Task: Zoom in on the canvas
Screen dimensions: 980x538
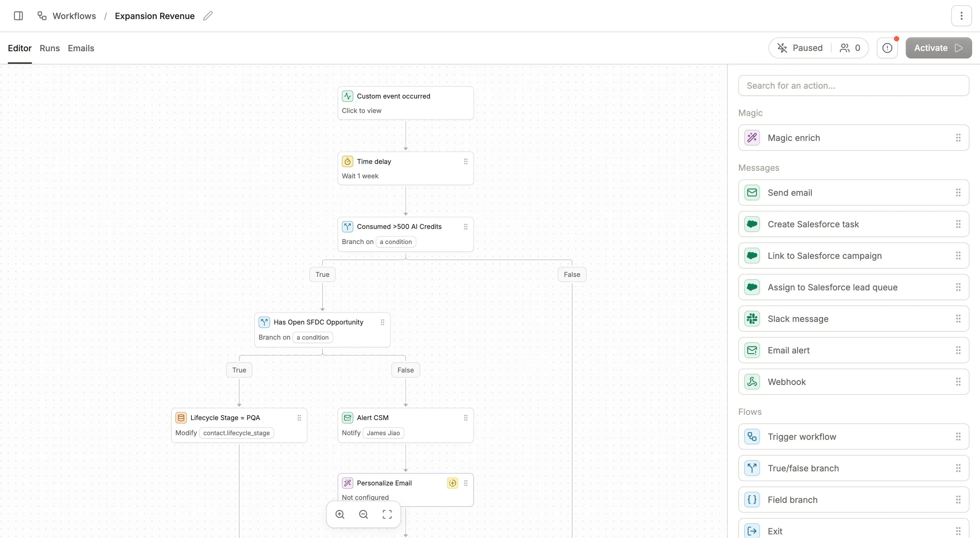Action: click(340, 514)
